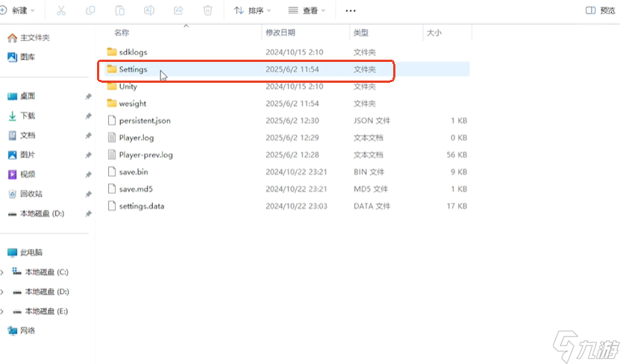
Task: Click pin icon next to Pictures (图片)
Action: (88, 155)
